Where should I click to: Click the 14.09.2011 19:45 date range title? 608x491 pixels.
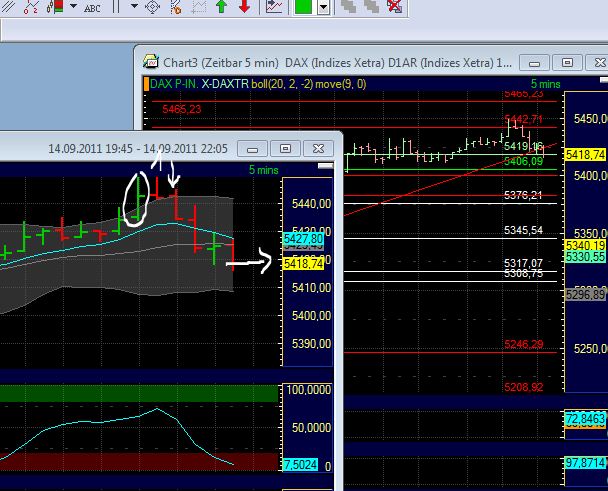tap(138, 149)
